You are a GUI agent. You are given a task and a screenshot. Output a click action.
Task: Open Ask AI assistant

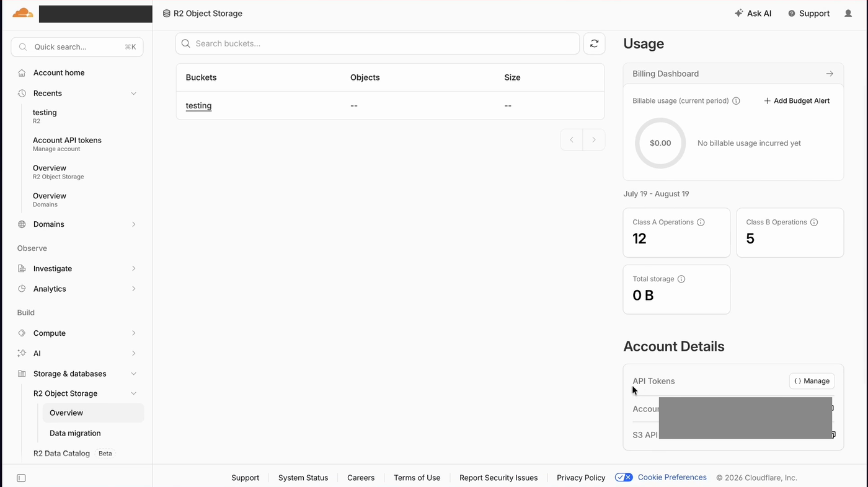753,14
